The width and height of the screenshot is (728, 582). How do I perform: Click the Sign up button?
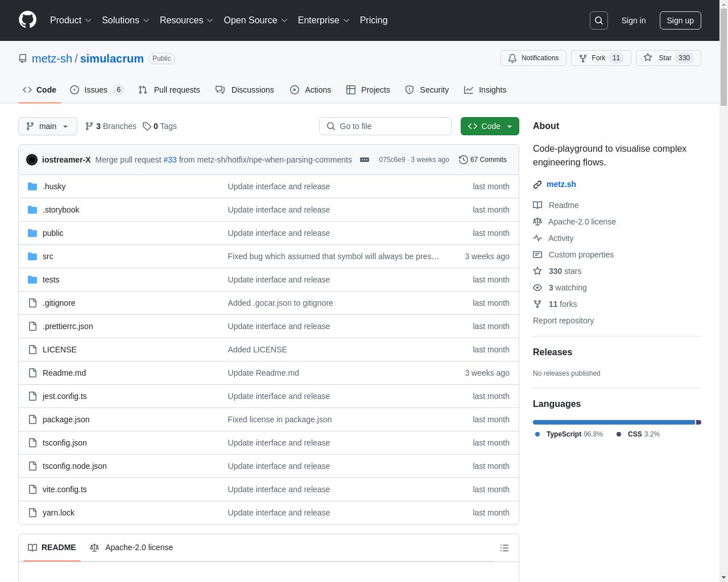tap(680, 20)
